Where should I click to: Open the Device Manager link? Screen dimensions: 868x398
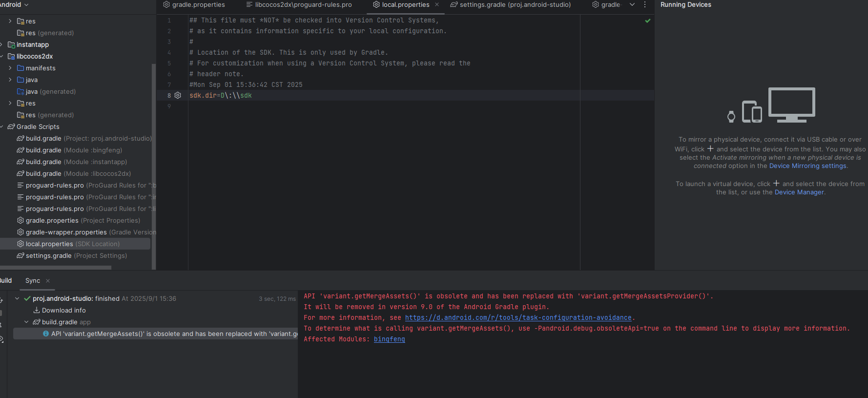pos(799,192)
